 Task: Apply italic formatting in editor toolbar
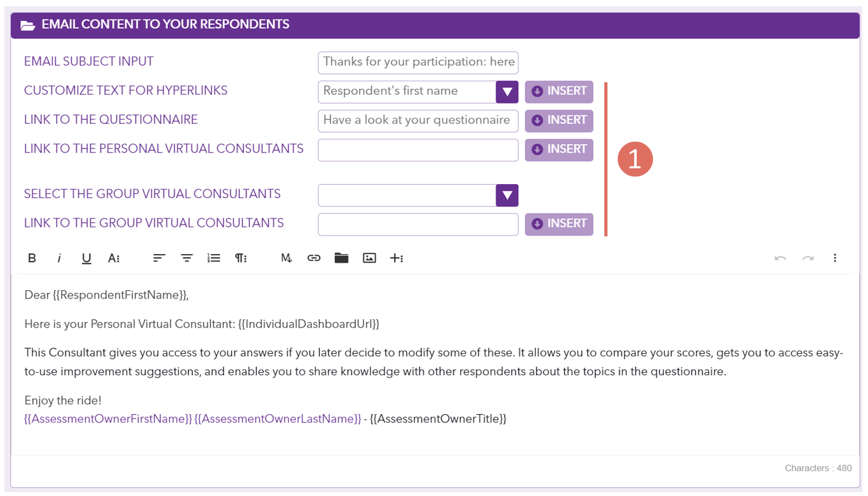[x=59, y=258]
